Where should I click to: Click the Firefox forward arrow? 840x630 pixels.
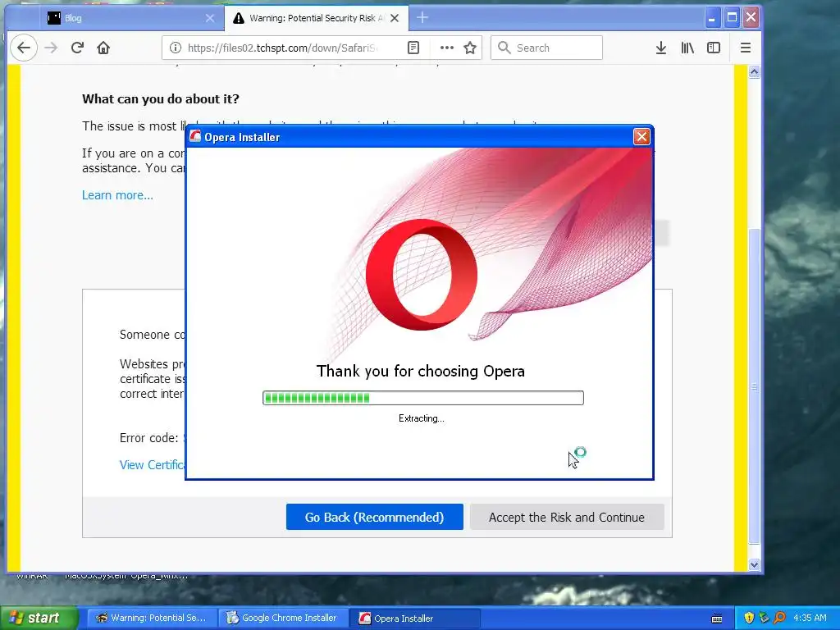pyautogui.click(x=51, y=48)
